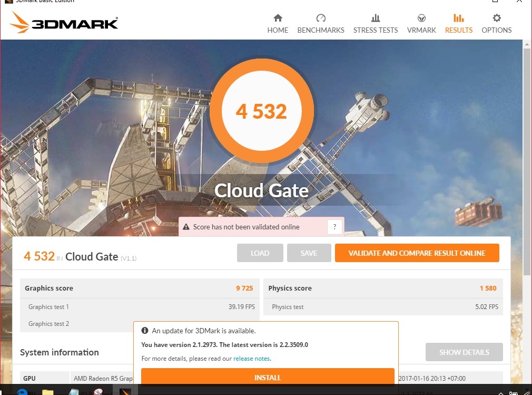Click 'An update for 3DMark is available' text
This screenshot has height=395, width=532.
point(204,331)
